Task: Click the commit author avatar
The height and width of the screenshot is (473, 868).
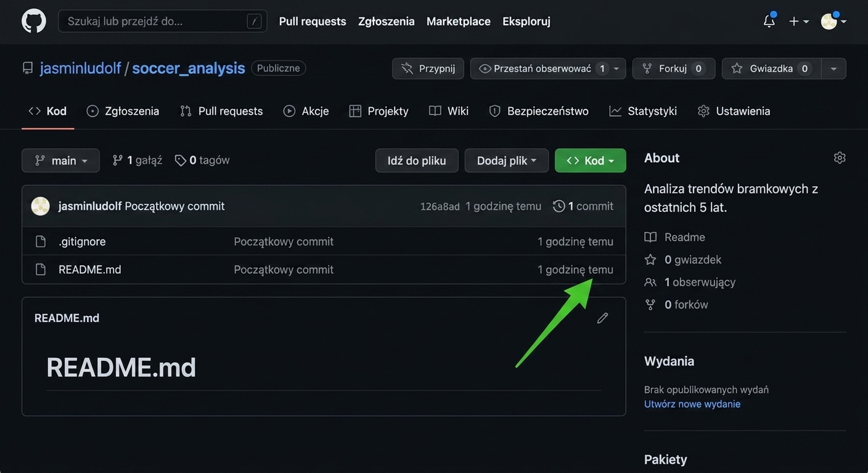Action: (41, 206)
